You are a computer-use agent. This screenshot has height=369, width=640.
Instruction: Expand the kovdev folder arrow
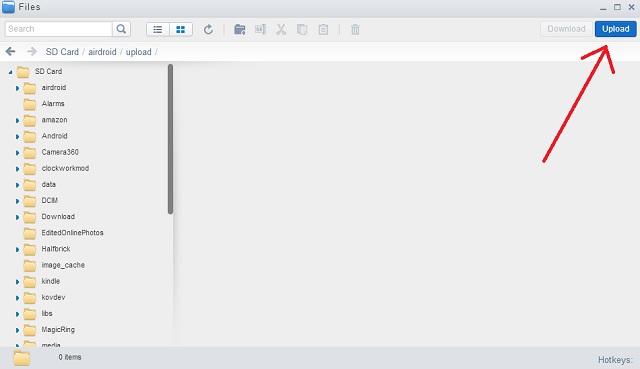click(x=18, y=298)
